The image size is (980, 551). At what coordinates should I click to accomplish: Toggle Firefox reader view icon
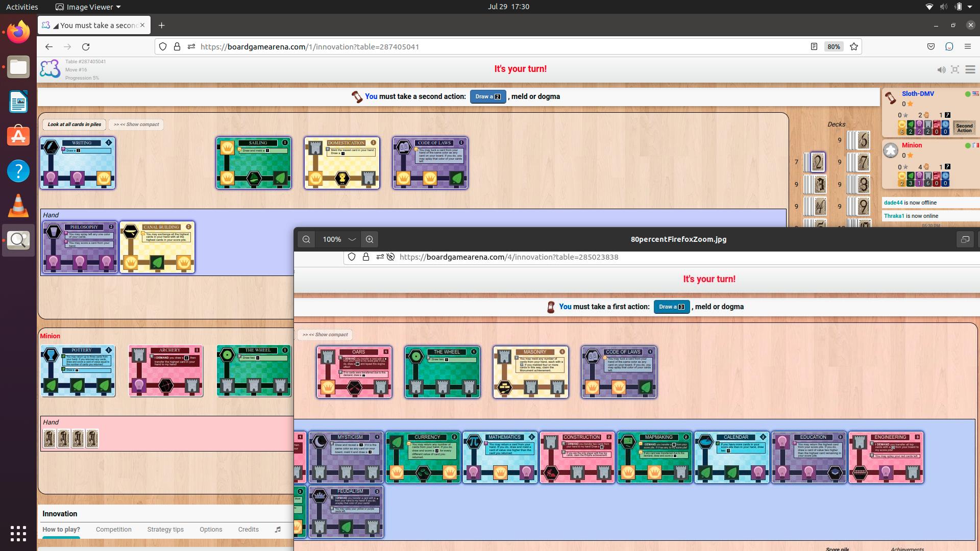pyautogui.click(x=814, y=46)
